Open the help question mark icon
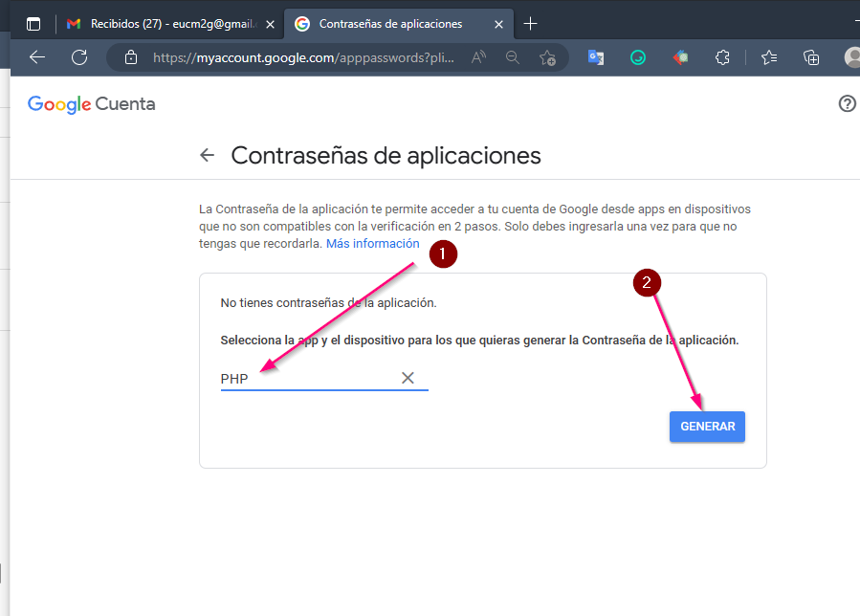This screenshot has width=860, height=616. pos(847,103)
